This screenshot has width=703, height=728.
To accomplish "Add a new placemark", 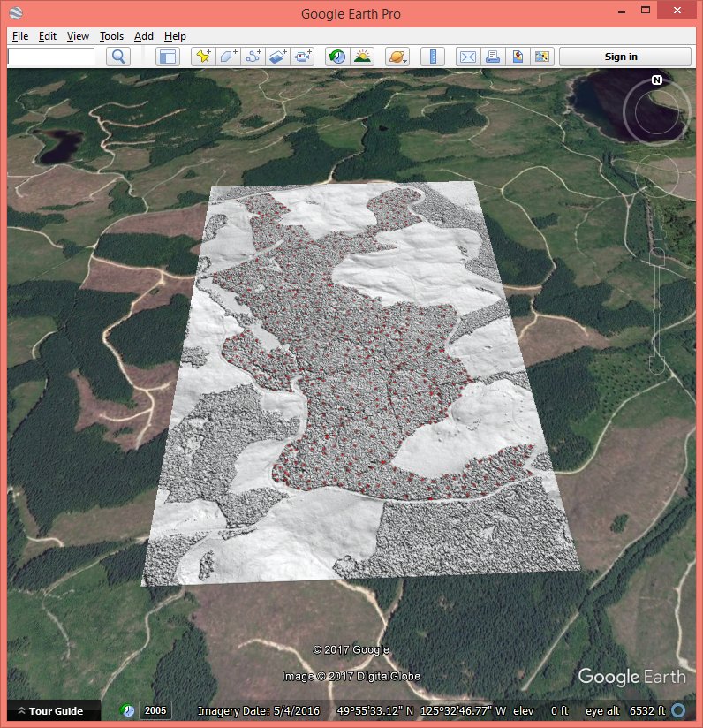I will tap(203, 57).
